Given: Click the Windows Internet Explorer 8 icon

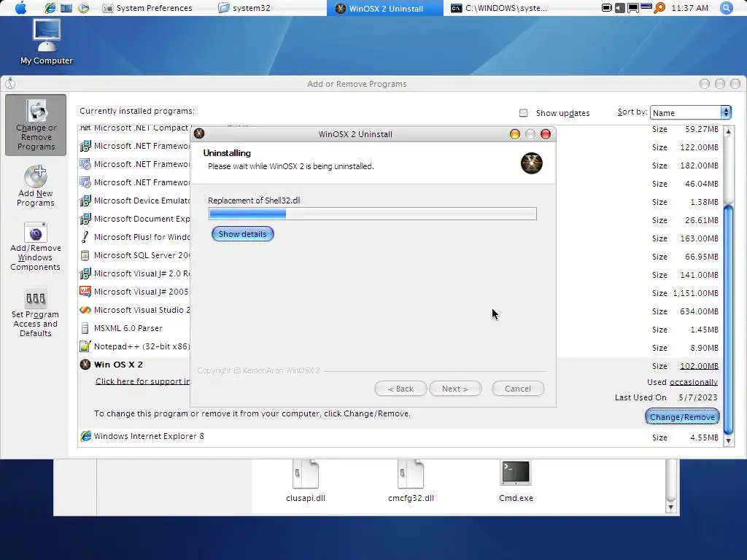Looking at the screenshot, I should 85,436.
